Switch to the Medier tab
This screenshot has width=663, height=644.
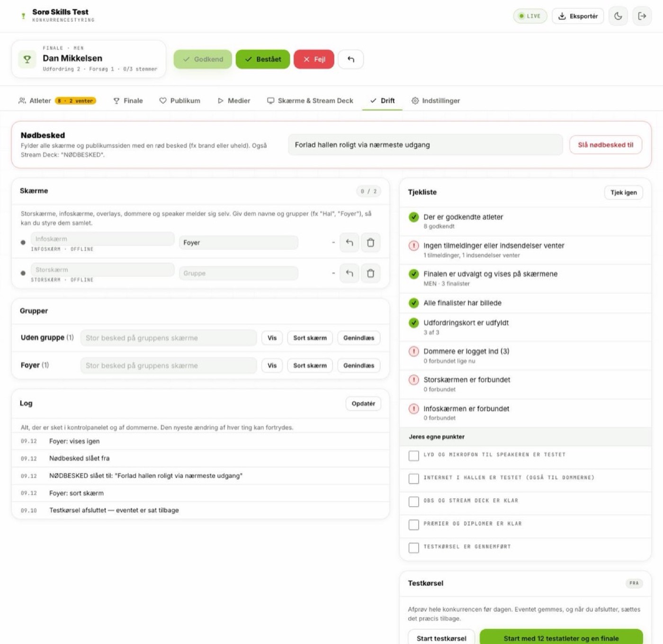click(234, 101)
